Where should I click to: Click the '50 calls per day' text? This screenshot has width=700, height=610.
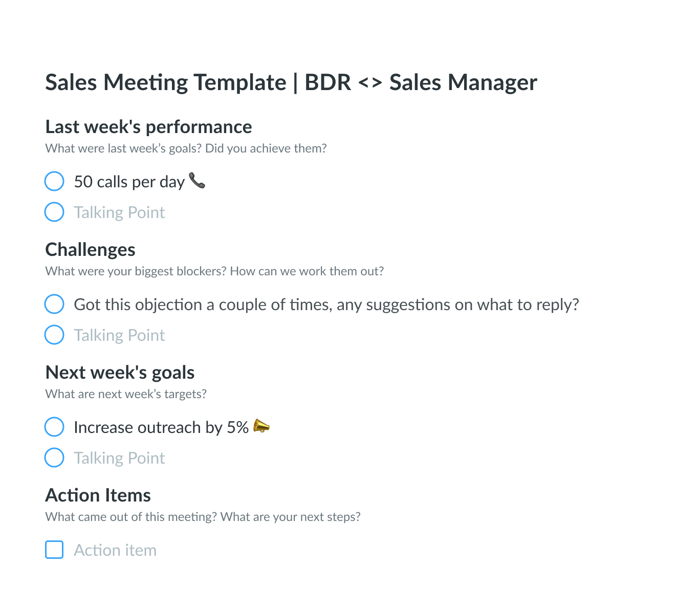(129, 182)
